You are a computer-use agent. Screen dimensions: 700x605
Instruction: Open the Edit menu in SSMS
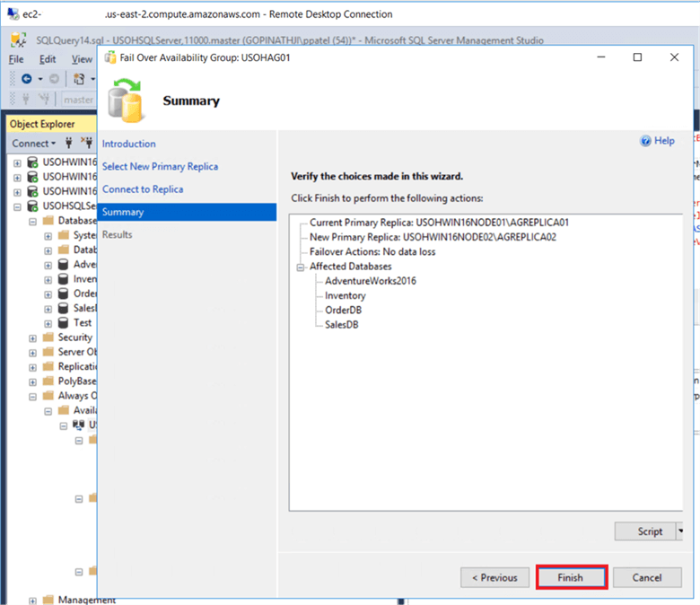click(x=48, y=59)
